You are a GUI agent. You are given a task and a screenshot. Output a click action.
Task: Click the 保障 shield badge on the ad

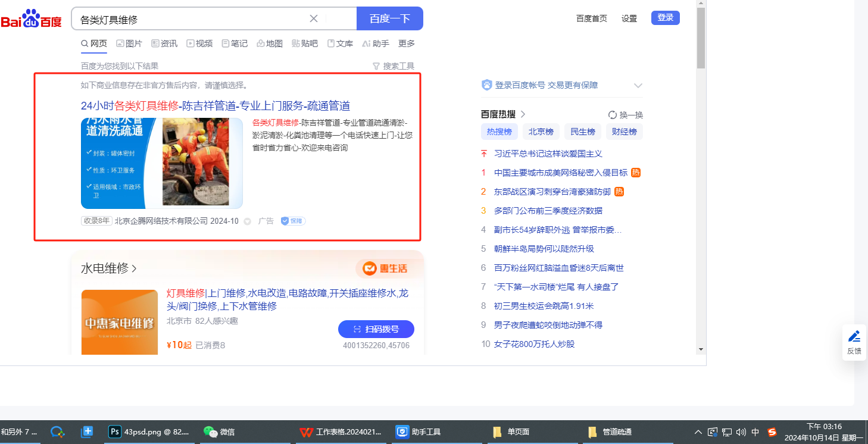[293, 221]
